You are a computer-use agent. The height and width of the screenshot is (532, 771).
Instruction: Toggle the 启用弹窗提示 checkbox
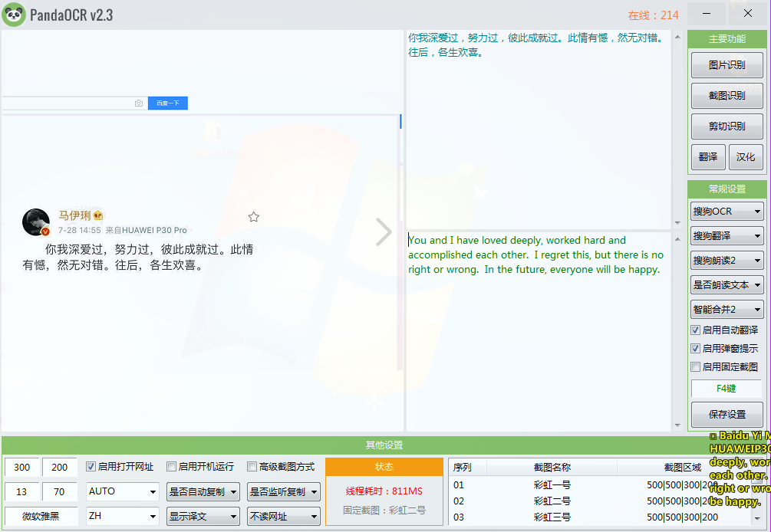coord(695,348)
